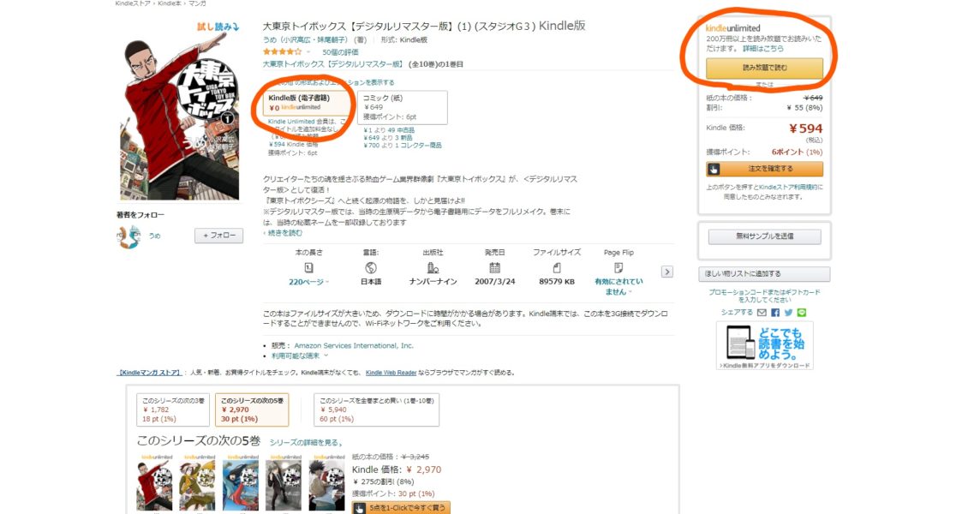Screen dimensions: 980x514
Task: Click the 読み放題で読む button
Action: 764,68
